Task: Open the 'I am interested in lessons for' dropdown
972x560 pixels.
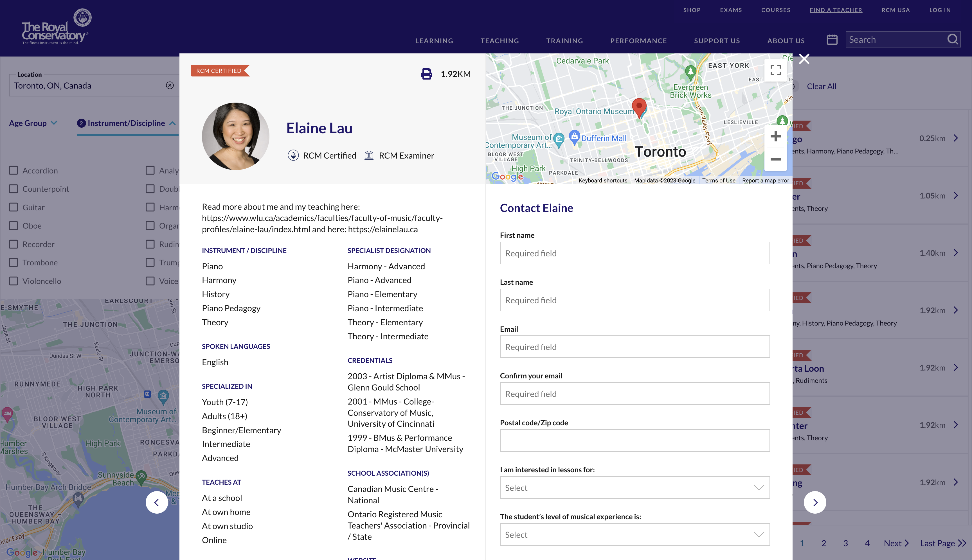Action: coord(635,487)
